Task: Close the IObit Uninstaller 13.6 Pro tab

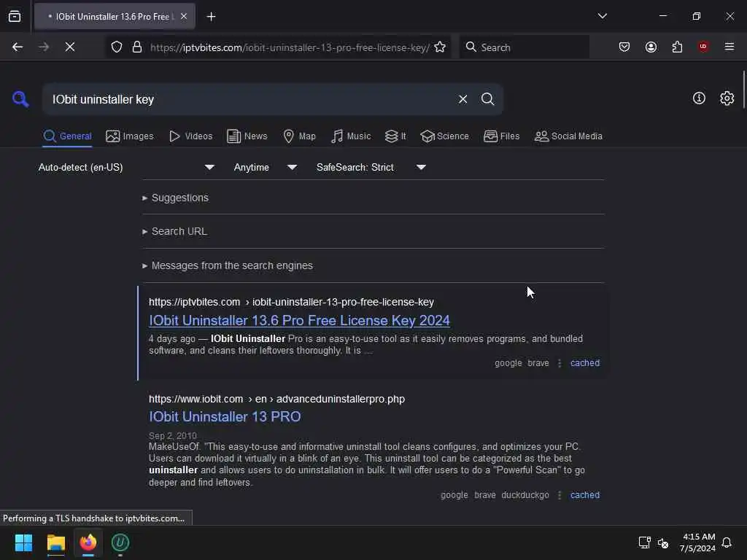Action: tap(184, 16)
